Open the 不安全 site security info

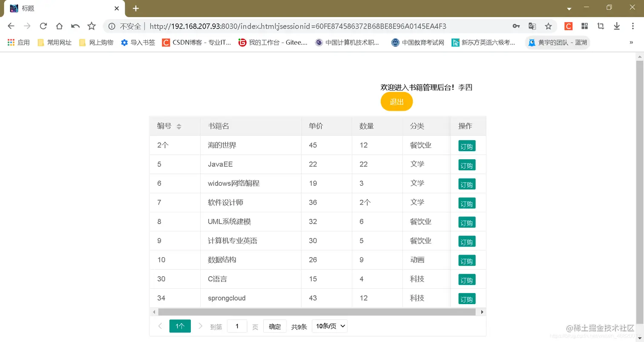pos(124,26)
